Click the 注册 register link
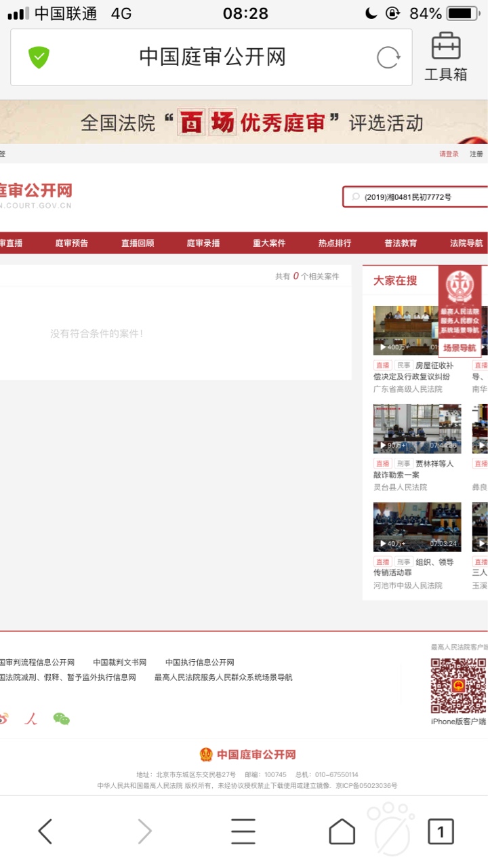The image size is (488, 868). tap(476, 154)
